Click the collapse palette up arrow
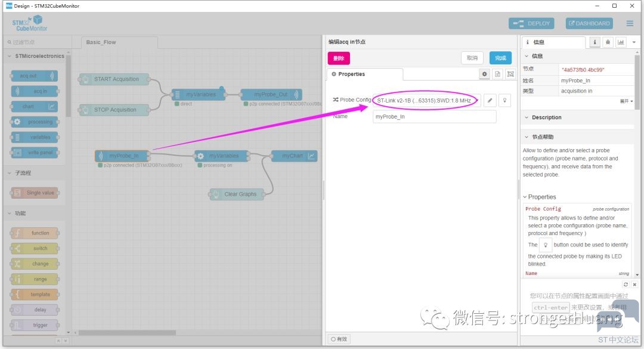 (x=58, y=341)
